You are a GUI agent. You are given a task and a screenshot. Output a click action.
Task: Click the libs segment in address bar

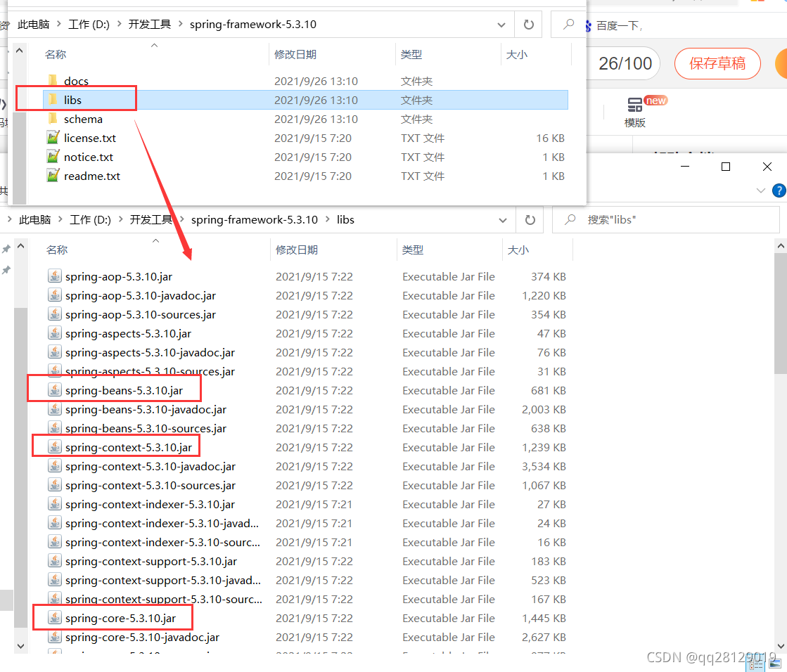point(345,219)
